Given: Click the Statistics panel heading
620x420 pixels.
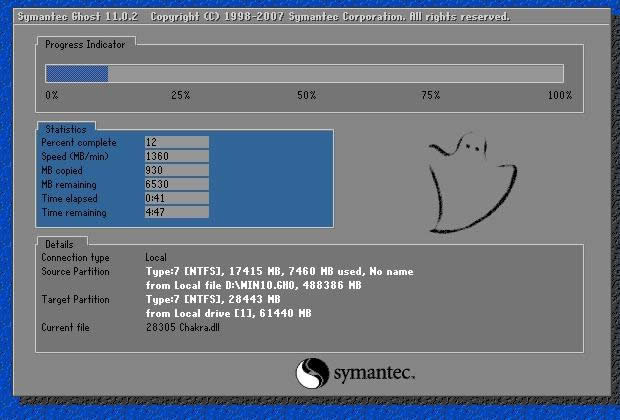Looking at the screenshot, I should tap(66, 129).
